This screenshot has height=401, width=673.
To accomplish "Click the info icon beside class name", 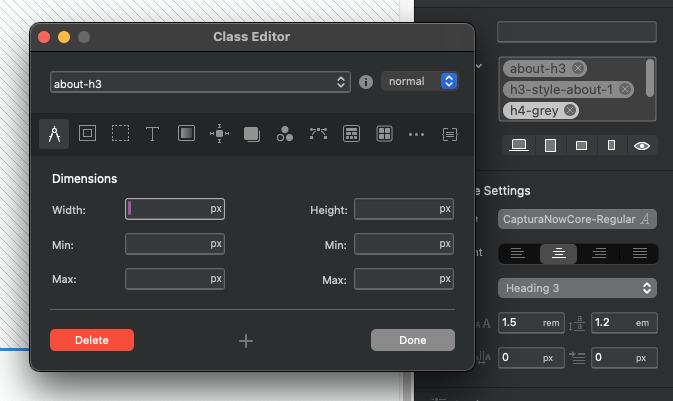I will tap(366, 82).
